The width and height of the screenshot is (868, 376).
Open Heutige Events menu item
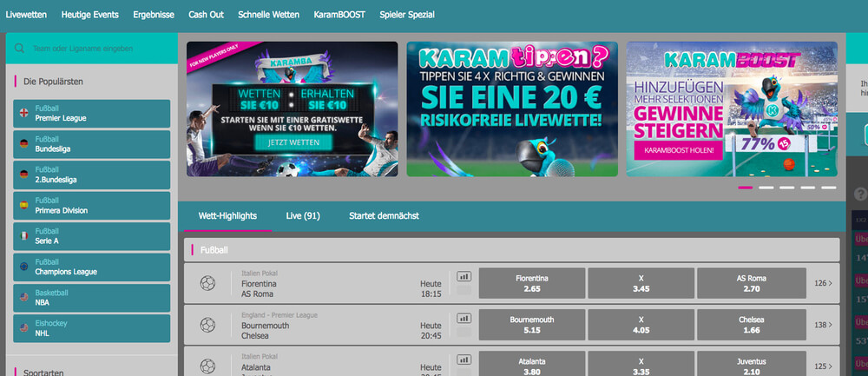tap(90, 15)
